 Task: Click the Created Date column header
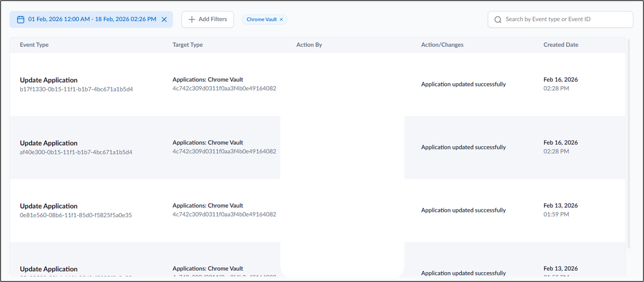click(561, 45)
